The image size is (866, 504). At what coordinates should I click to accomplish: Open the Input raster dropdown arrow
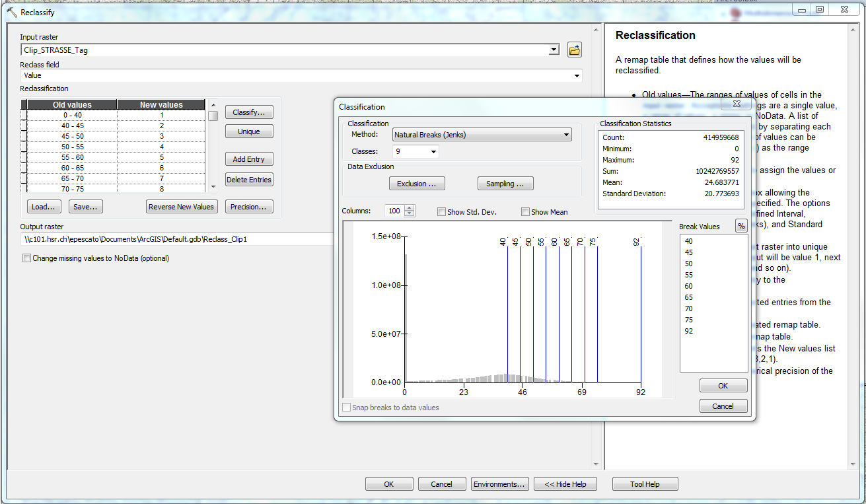[x=554, y=50]
